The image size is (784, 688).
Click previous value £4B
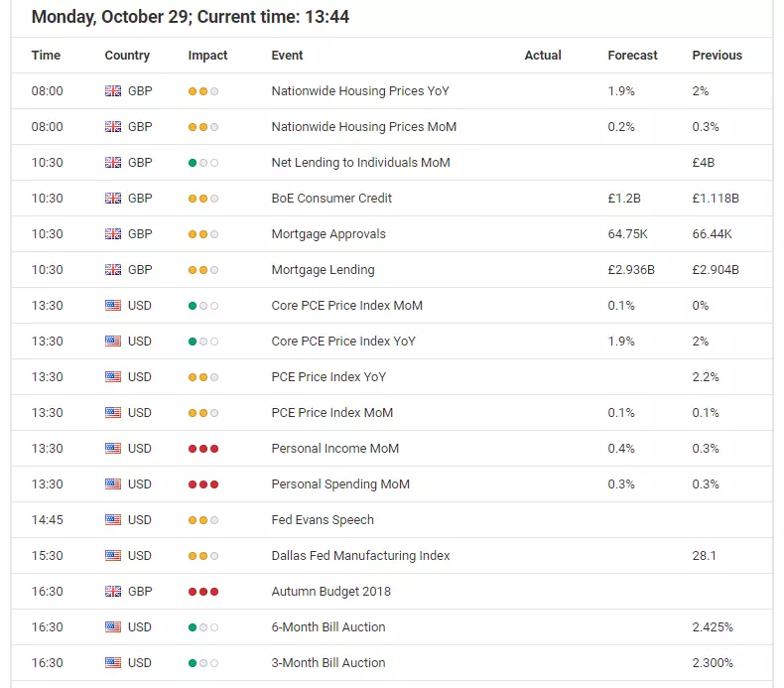tap(704, 163)
